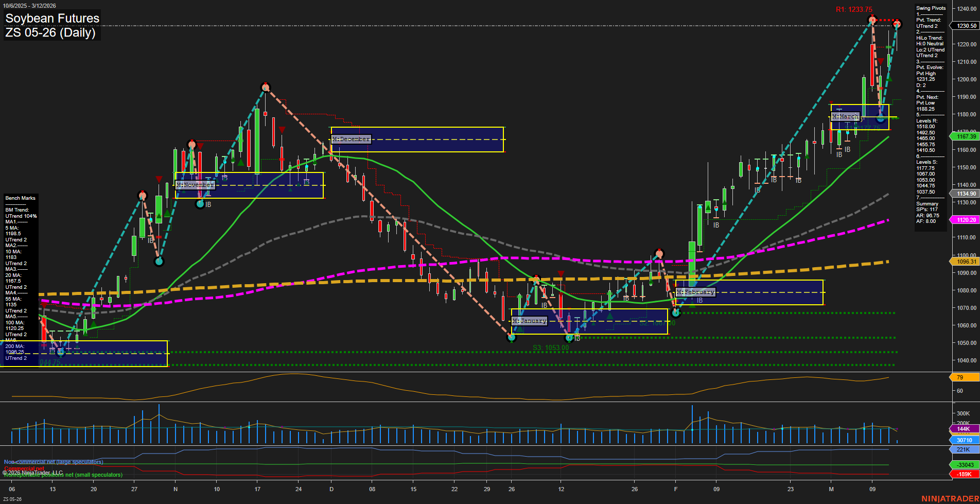Screen dimensions: 980x504
Task: Click the AR: 96.75 summary line
Action: point(927,216)
